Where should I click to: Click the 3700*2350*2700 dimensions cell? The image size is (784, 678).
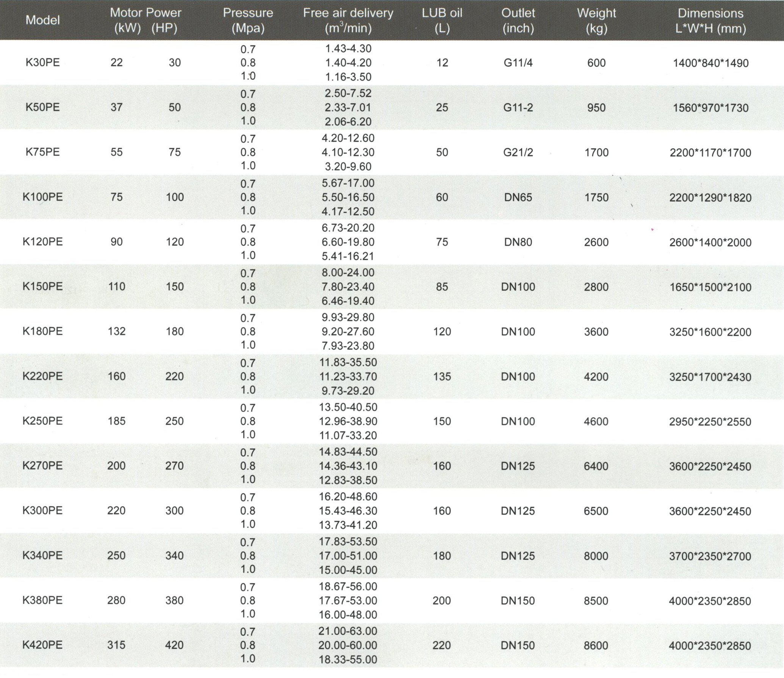pyautogui.click(x=710, y=556)
